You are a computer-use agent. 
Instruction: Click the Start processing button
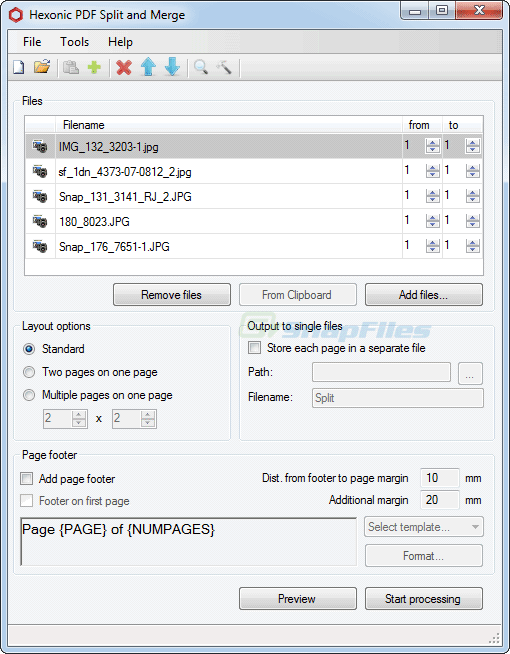coord(424,599)
